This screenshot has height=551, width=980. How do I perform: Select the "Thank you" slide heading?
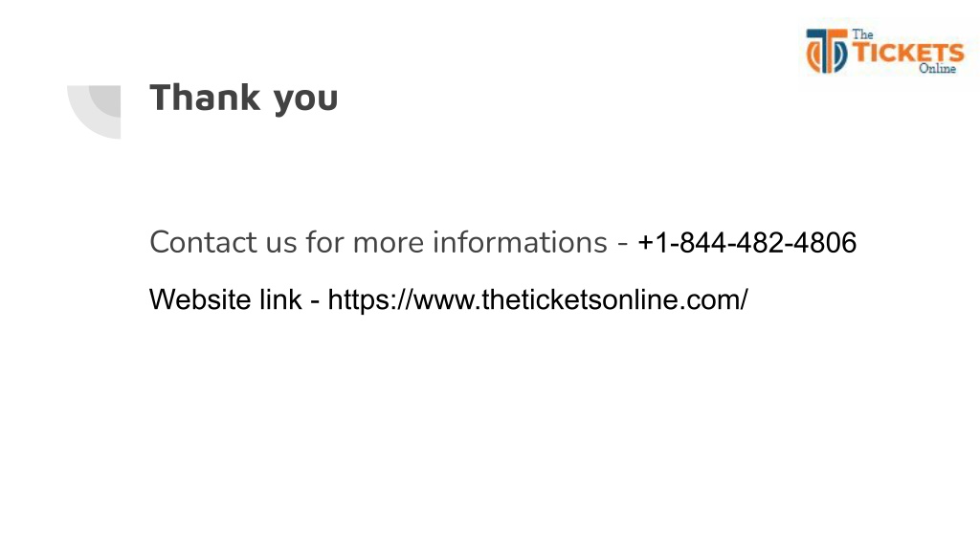coord(244,98)
